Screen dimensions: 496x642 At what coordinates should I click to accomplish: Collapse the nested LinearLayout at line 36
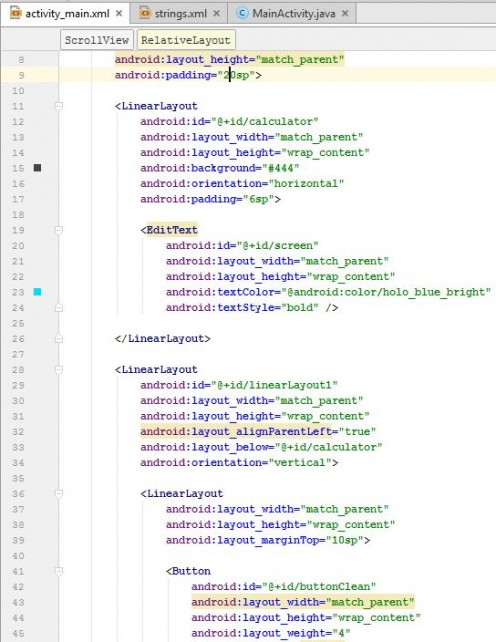59,494
